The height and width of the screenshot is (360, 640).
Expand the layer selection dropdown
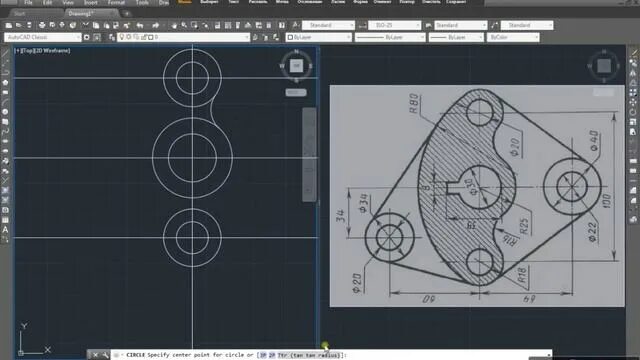(183, 37)
